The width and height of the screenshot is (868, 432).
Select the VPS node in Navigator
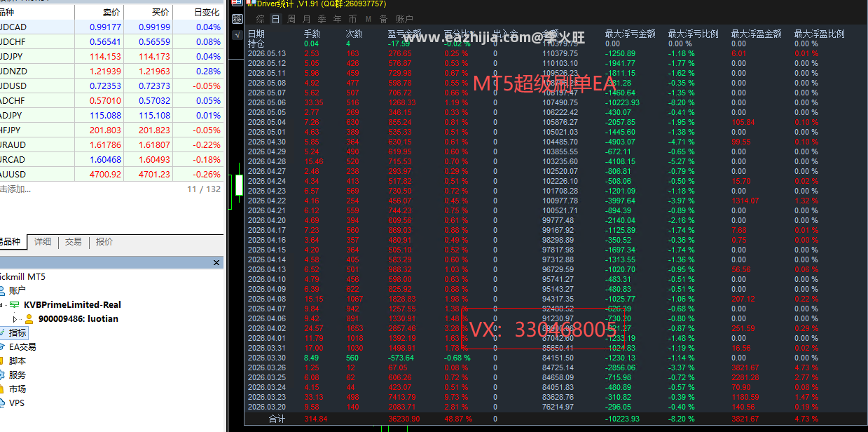[x=17, y=403]
